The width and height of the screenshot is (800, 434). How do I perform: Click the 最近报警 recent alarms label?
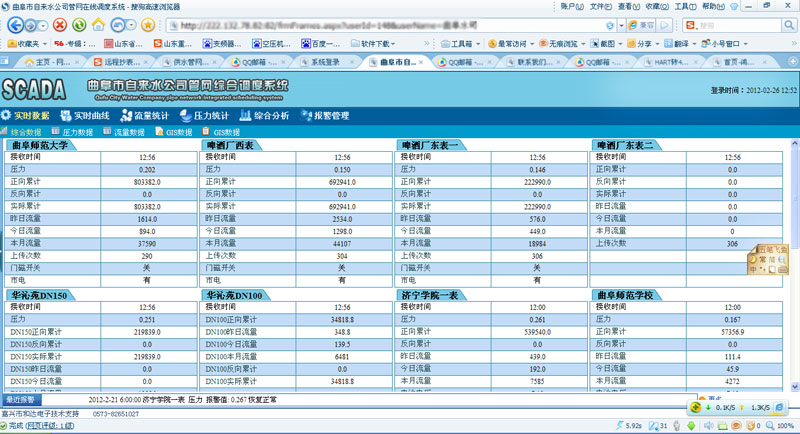coord(21,399)
